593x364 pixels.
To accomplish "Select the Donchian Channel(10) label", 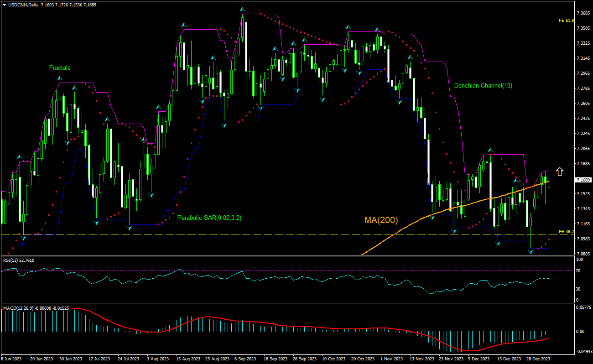I will [x=483, y=85].
